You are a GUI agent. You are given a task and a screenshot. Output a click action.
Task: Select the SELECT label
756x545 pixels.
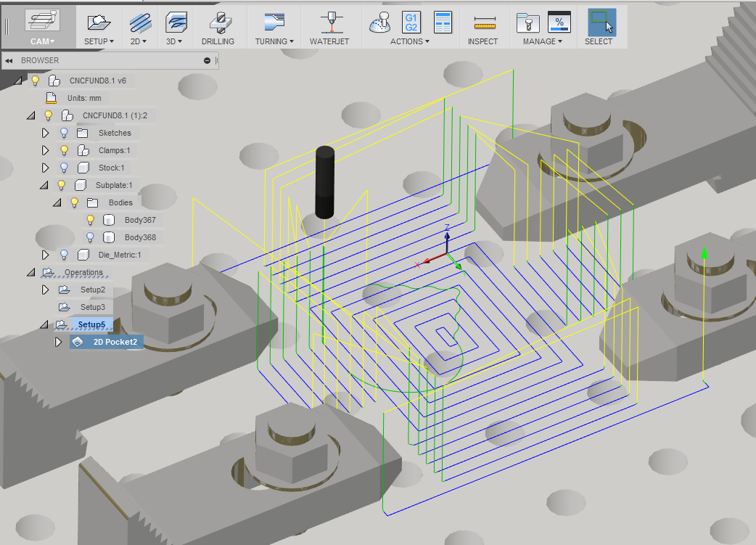[x=599, y=41]
